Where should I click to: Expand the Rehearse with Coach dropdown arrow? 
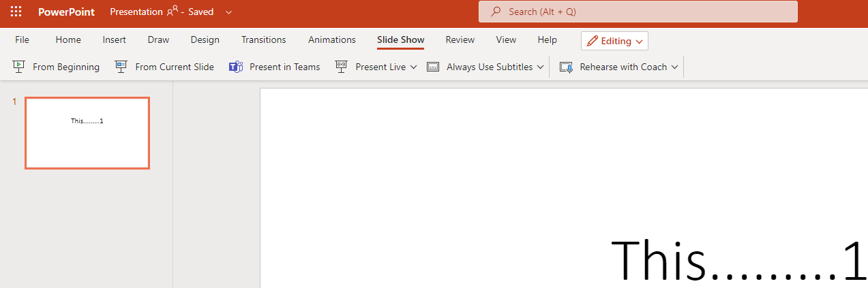pyautogui.click(x=674, y=67)
